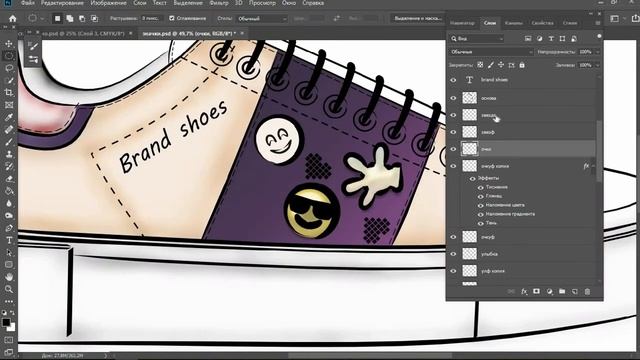Image resolution: width=640 pixels, height=360 pixels.
Task: Switch to the Навигатор tab
Action: [x=462, y=23]
